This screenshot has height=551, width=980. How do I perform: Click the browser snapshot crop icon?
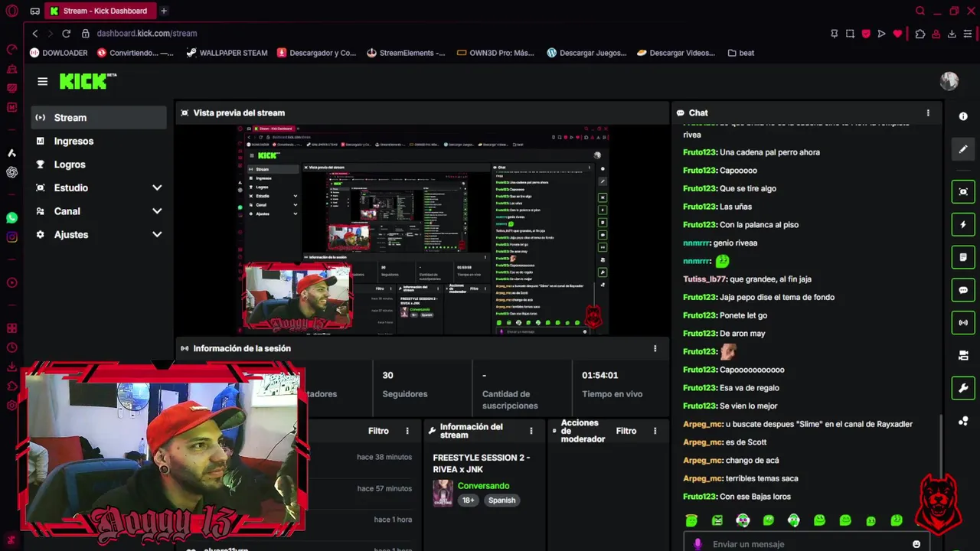click(850, 34)
